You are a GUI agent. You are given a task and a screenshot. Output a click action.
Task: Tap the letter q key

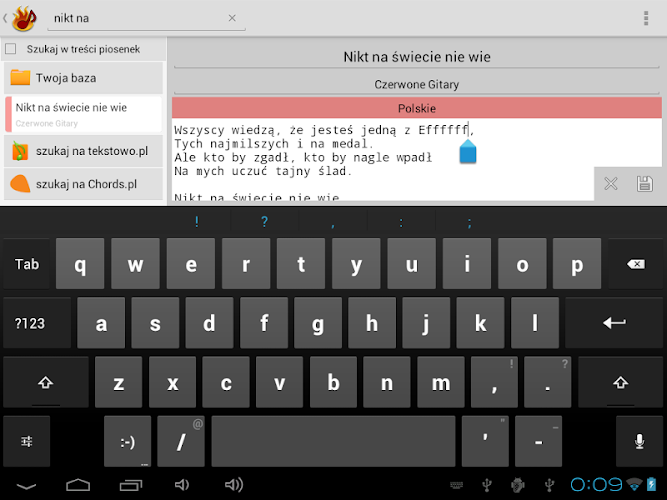coord(80,264)
